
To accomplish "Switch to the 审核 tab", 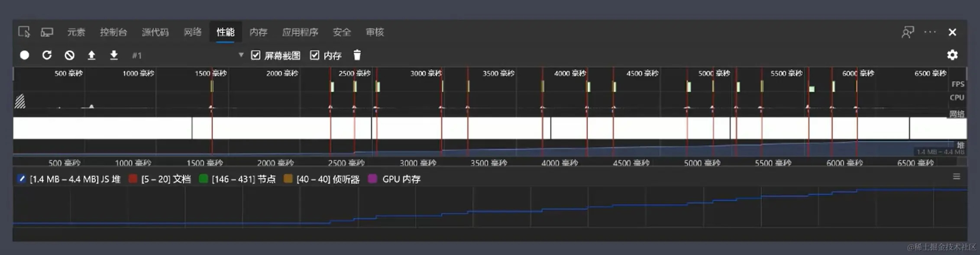I will (375, 32).
